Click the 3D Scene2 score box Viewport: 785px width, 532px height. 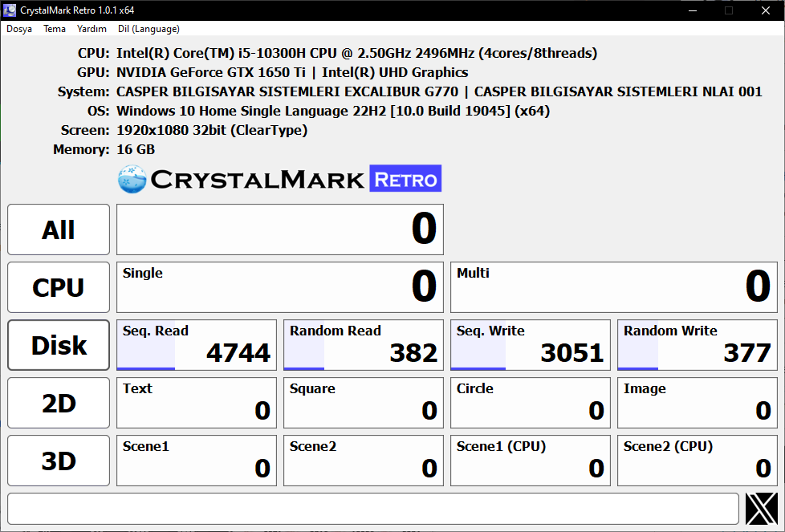pos(364,461)
